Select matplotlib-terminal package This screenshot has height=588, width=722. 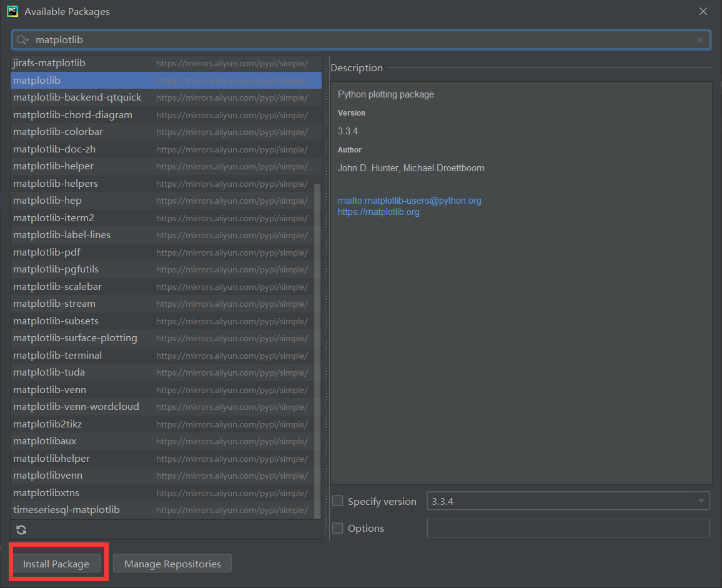click(x=162, y=356)
